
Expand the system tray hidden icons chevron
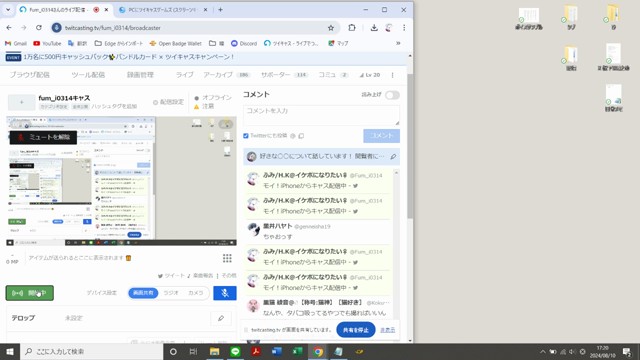pyautogui.click(x=542, y=351)
